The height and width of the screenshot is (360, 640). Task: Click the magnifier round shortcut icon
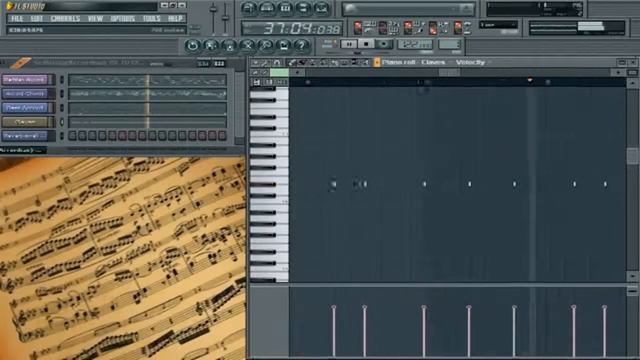[265, 45]
